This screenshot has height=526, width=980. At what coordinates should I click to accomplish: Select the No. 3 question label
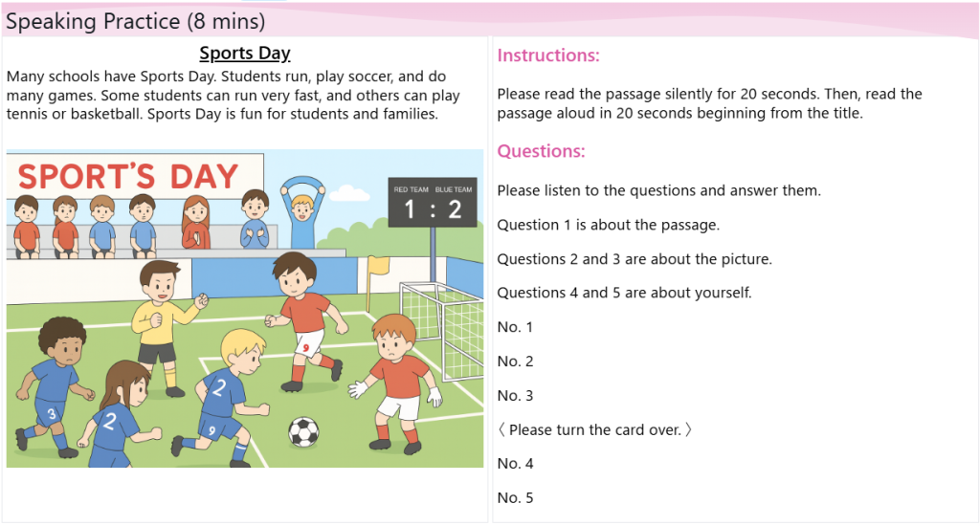516,395
